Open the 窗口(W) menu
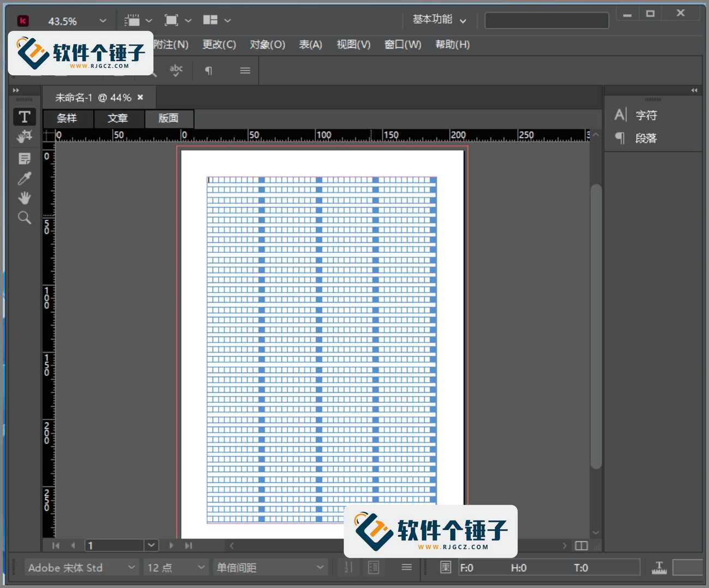 402,45
